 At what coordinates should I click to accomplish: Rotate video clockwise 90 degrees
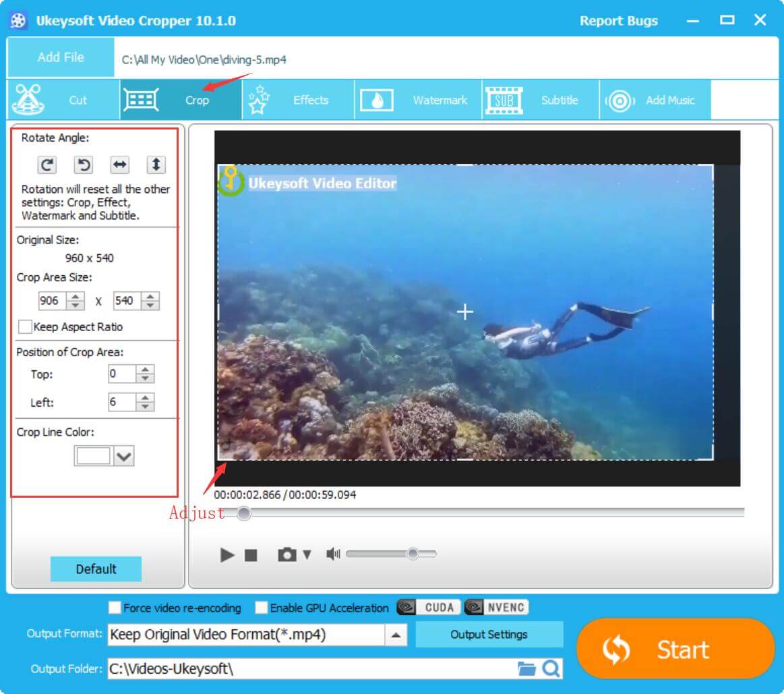point(47,165)
